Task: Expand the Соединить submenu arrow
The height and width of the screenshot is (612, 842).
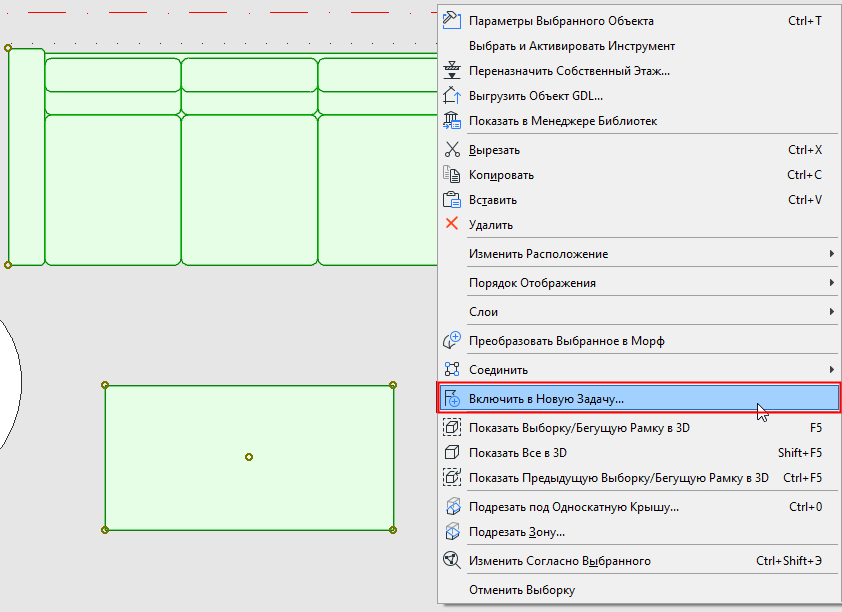Action: [x=831, y=370]
